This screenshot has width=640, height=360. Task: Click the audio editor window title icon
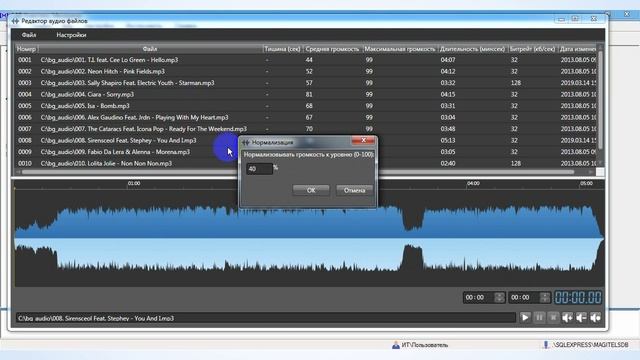(16, 21)
